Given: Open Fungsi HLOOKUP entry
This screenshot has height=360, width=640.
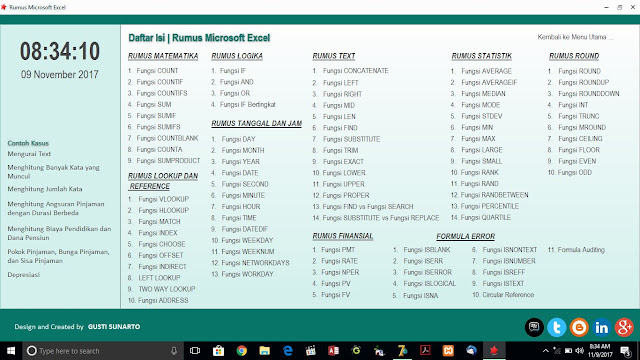Looking at the screenshot, I should pos(164,211).
